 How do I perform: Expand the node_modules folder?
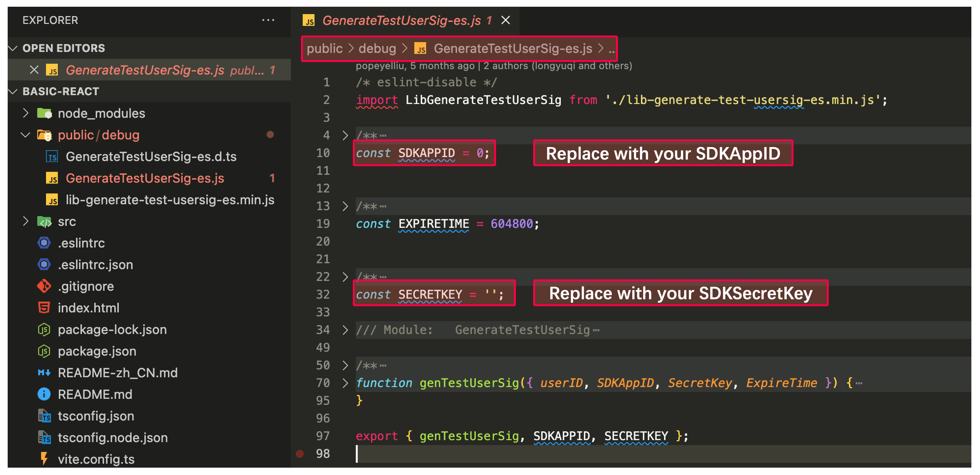click(26, 113)
